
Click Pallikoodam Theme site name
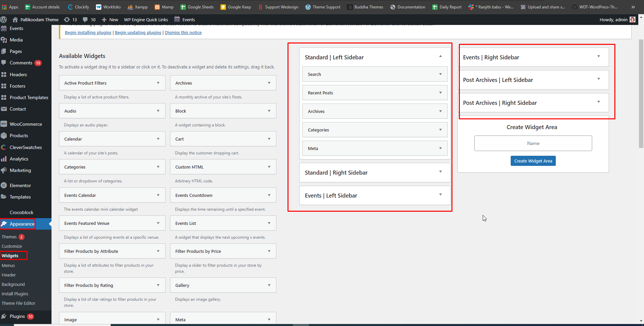39,20
